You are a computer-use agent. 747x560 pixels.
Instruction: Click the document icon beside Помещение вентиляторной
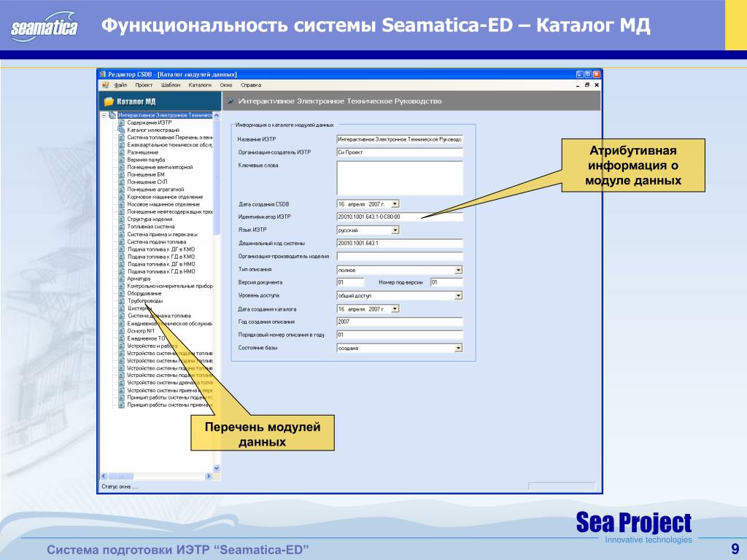(122, 167)
